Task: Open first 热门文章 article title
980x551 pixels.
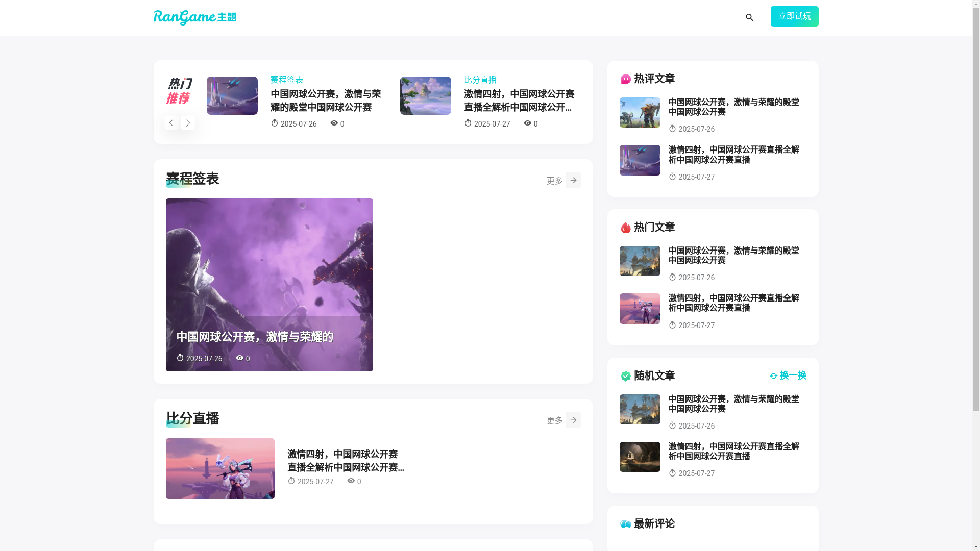Action: point(733,255)
